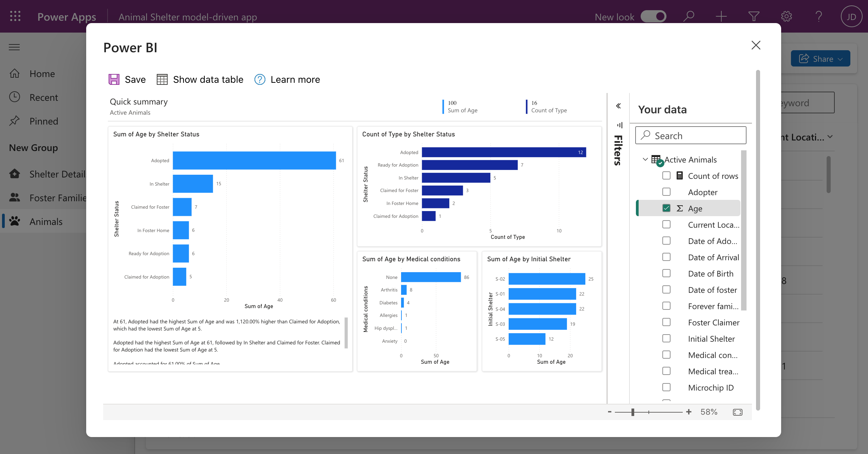The width and height of the screenshot is (868, 454).
Task: Click the Home house icon
Action: tap(15, 73)
